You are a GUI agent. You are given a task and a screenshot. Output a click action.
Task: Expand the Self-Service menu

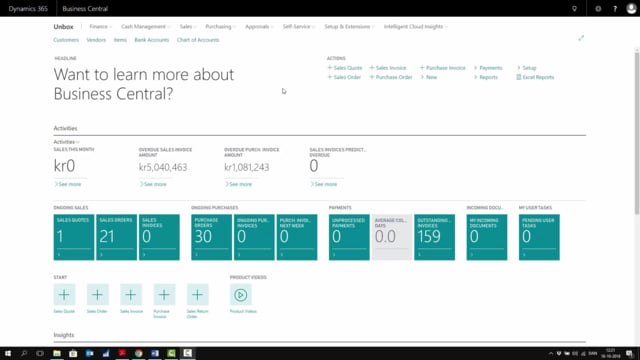click(299, 27)
